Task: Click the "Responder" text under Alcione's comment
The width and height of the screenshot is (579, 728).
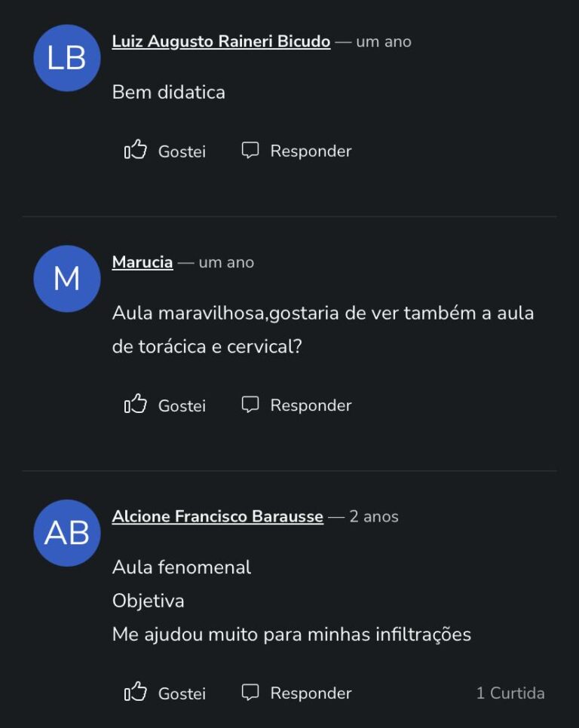Action: pos(311,693)
